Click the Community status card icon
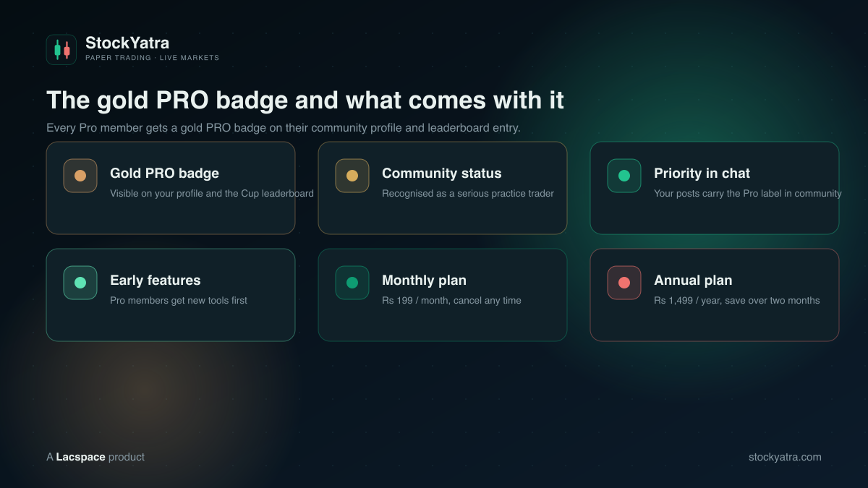The width and height of the screenshot is (868, 488). tap(352, 176)
